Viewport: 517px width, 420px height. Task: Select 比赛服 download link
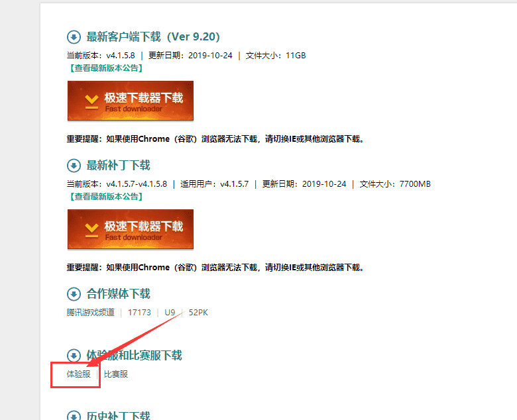point(116,374)
